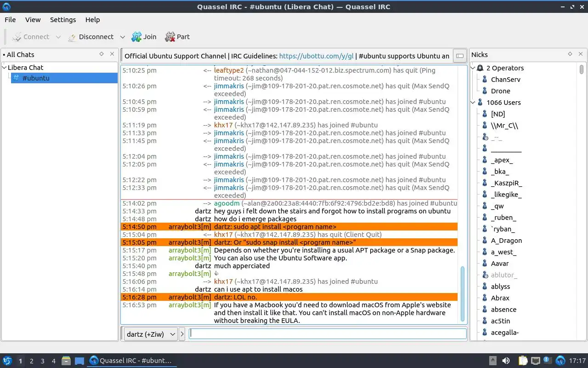Click the highlighted 'dartz: LOL no.' message
This screenshot has height=368, width=588.
289,297
